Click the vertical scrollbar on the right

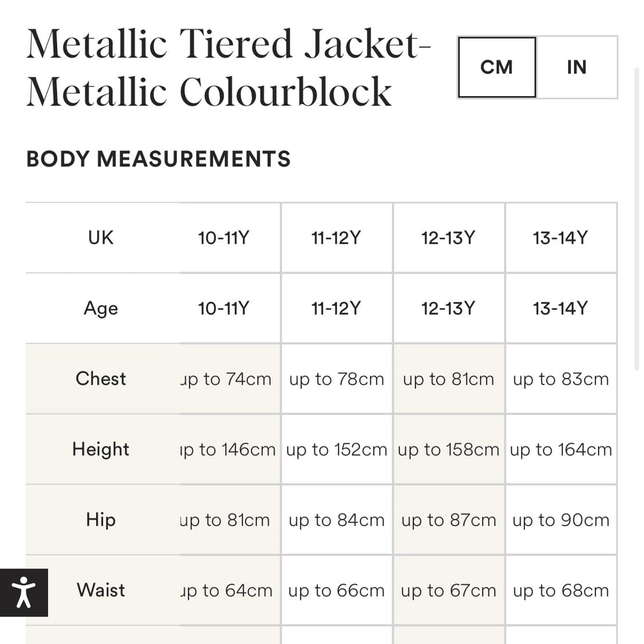(x=637, y=218)
